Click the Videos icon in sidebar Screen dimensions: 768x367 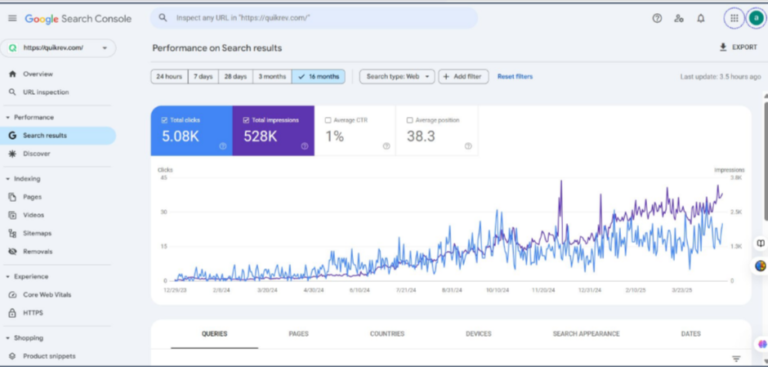pyautogui.click(x=13, y=215)
